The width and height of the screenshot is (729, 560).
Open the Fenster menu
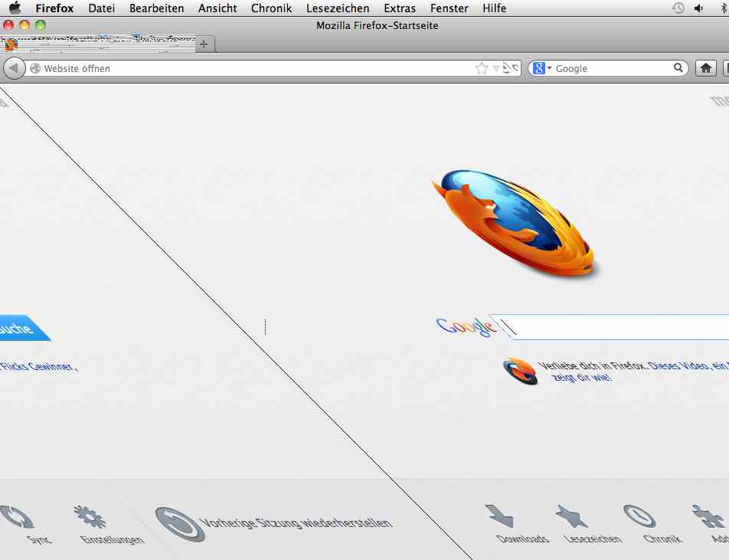(449, 8)
